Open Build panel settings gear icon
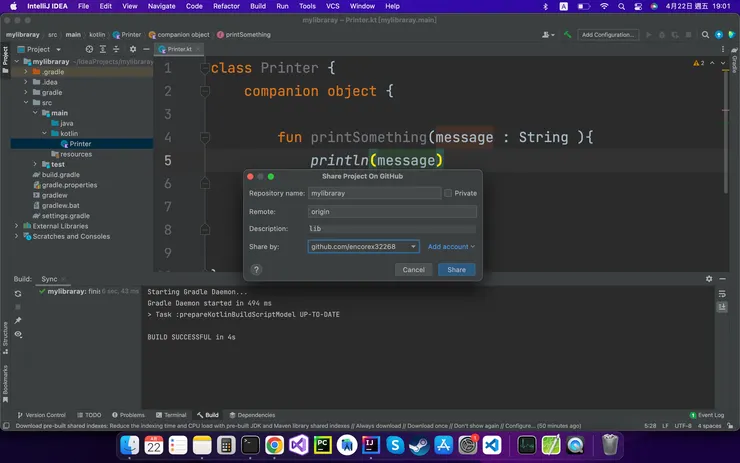The width and height of the screenshot is (740, 463). pos(709,279)
